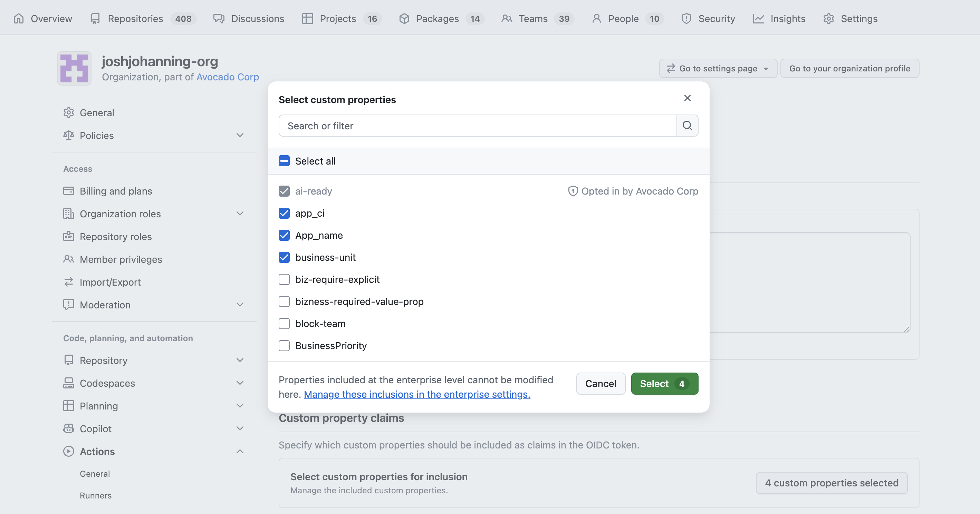This screenshot has height=514, width=980.
Task: Check the biz-require-explicit property
Action: point(284,279)
